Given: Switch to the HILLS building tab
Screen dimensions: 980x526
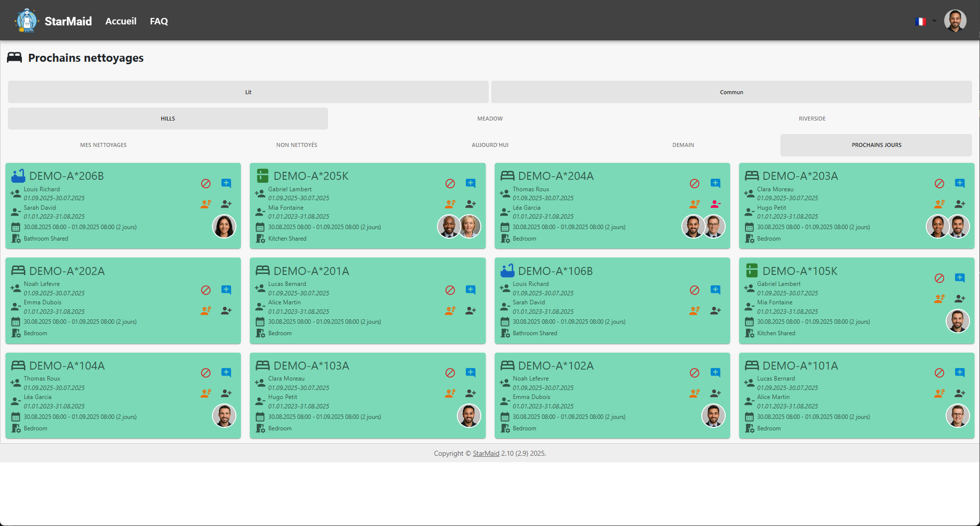Looking at the screenshot, I should click(x=168, y=119).
